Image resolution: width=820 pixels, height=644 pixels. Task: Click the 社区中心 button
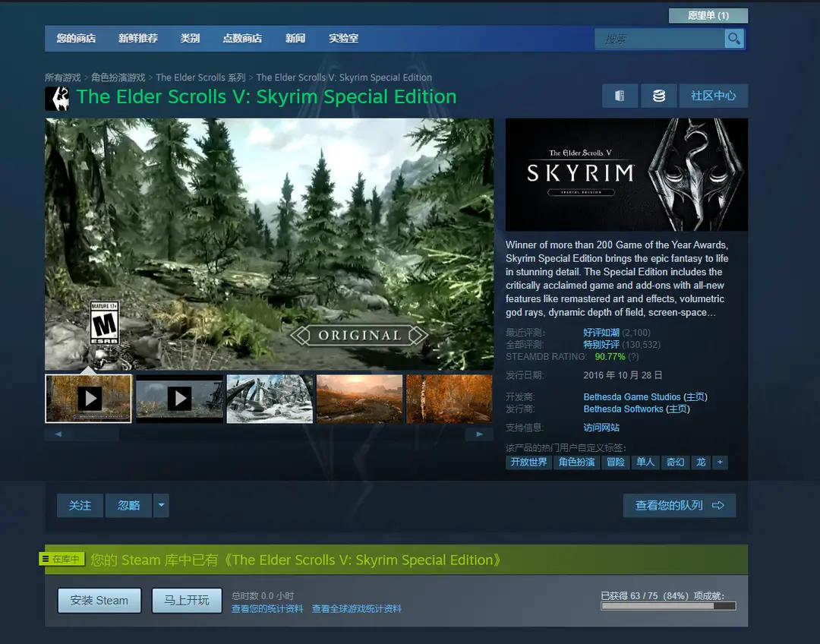point(713,96)
